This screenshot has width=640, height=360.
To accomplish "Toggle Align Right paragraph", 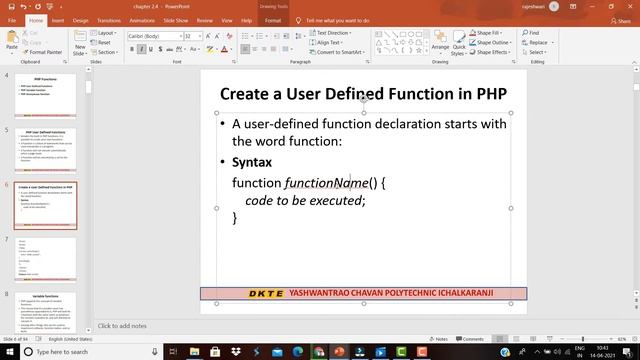I will point(264,49).
